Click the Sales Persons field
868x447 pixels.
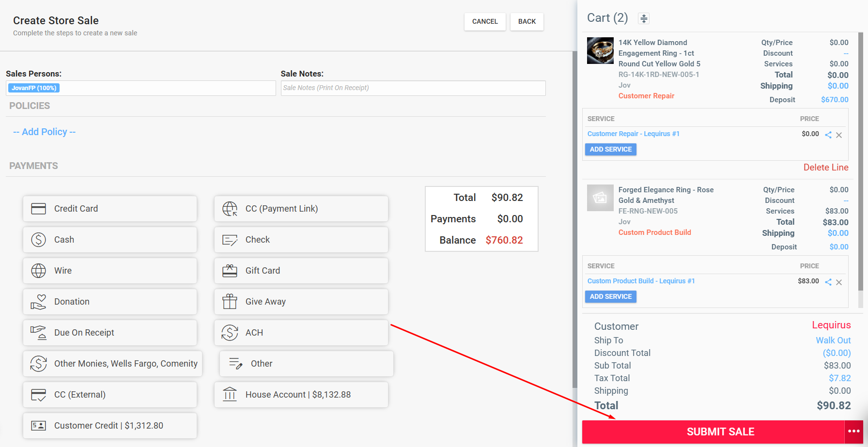tap(141, 88)
